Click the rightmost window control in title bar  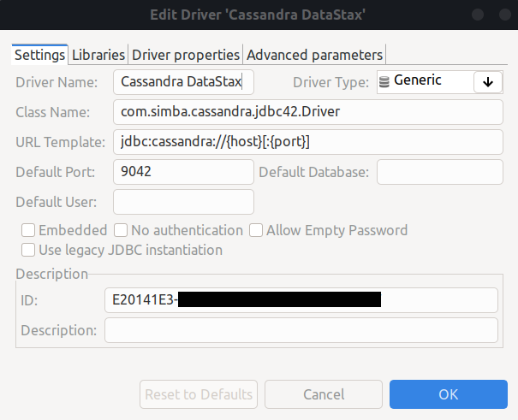click(505, 15)
